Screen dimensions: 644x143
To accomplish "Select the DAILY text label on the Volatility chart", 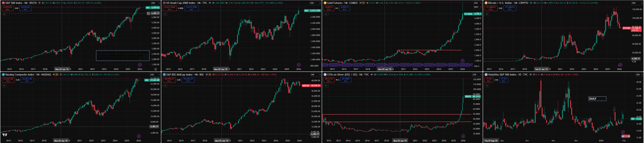I will (597, 99).
